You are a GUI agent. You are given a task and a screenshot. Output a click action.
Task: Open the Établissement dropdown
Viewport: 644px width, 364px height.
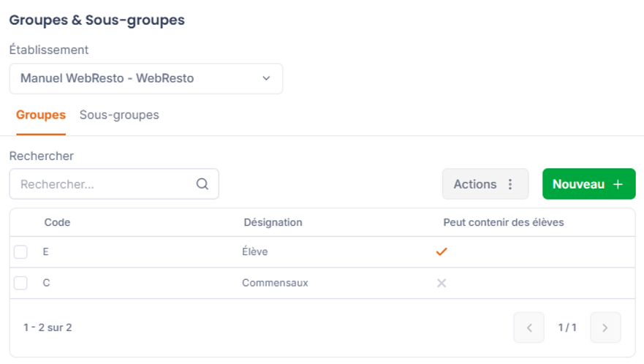pos(145,78)
